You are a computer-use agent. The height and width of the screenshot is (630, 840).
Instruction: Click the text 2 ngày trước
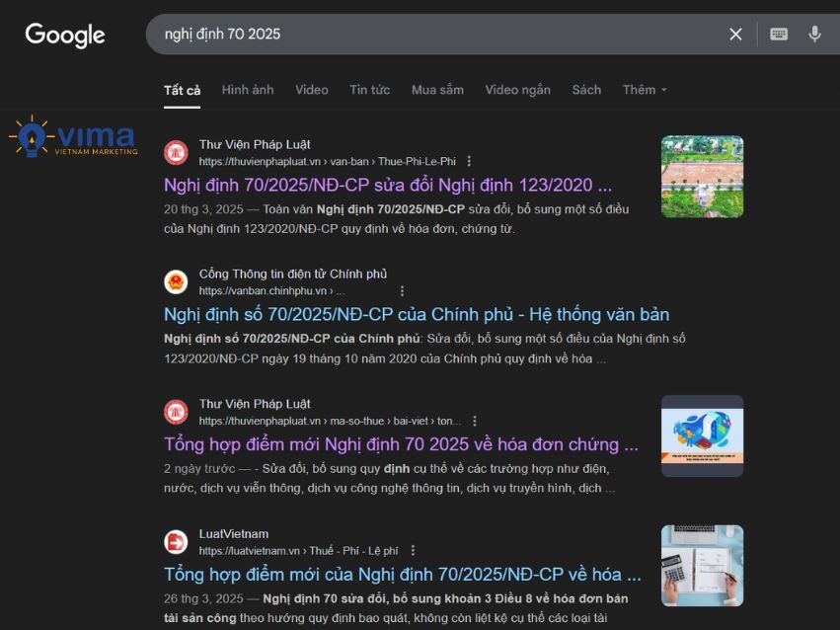[199, 469]
